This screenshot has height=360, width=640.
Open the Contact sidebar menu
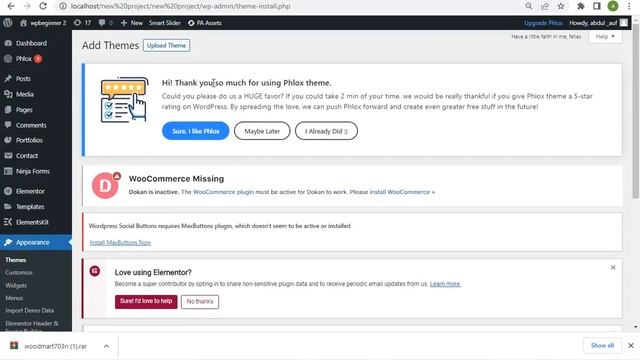[x=27, y=156]
